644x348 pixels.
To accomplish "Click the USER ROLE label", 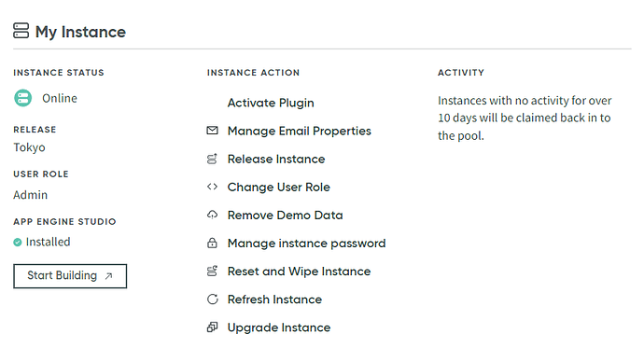I will 41,174.
